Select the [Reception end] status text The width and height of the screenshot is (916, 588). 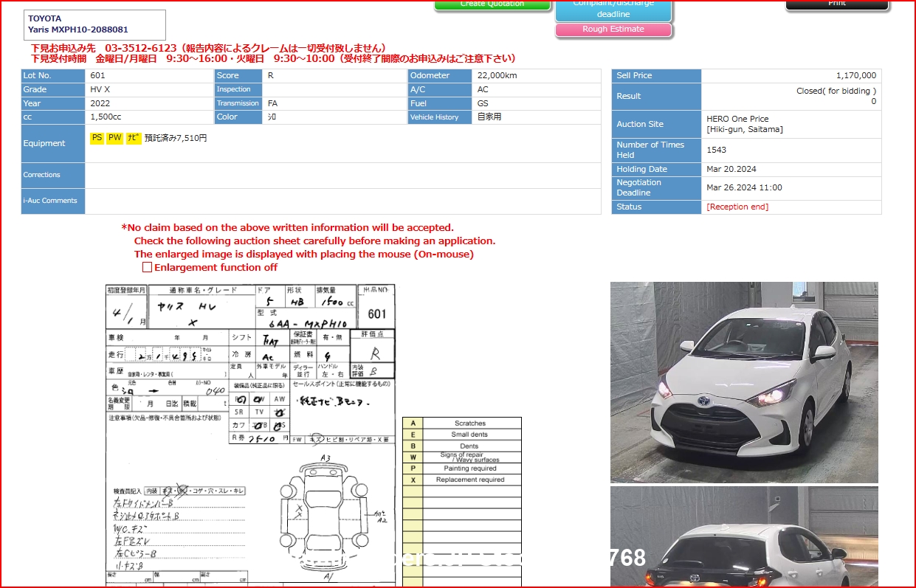pyautogui.click(x=737, y=207)
